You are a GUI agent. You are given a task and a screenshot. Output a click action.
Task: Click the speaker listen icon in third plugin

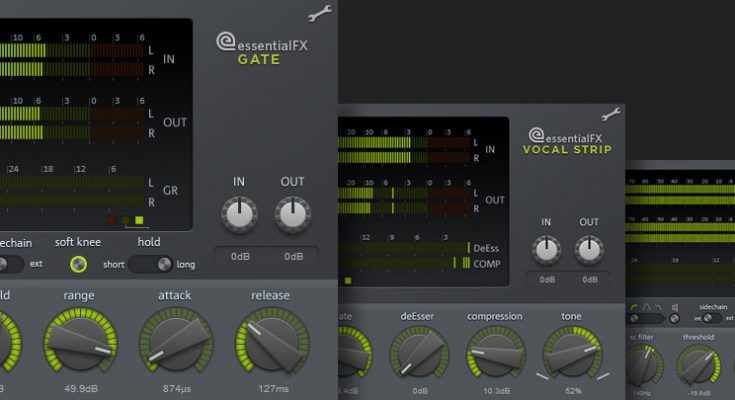coord(677,306)
